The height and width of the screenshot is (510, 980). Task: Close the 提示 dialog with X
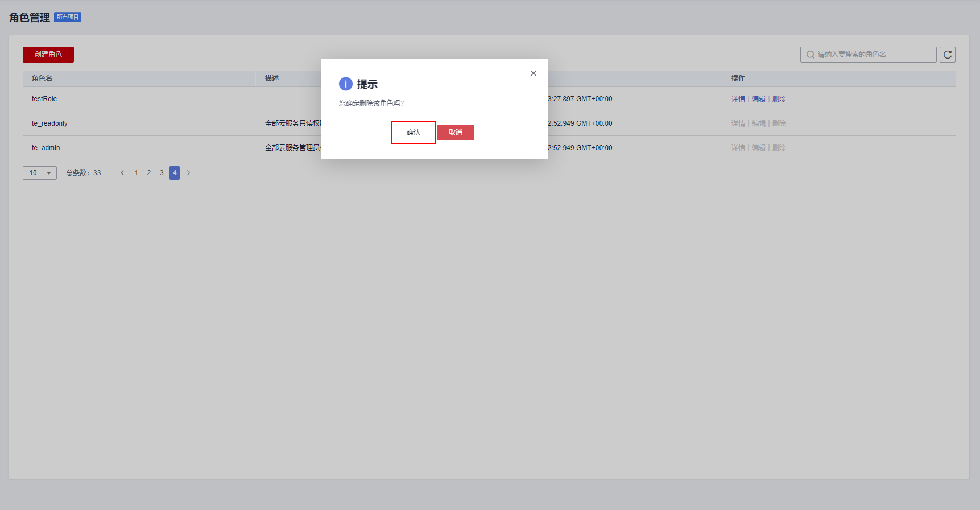[534, 73]
